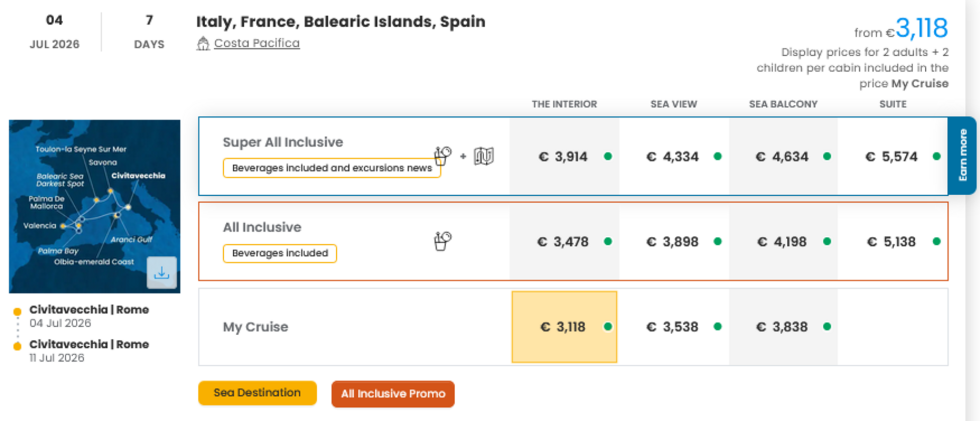Click the Sea Destination button
Viewport: 980px width, 421px height.
(x=257, y=393)
